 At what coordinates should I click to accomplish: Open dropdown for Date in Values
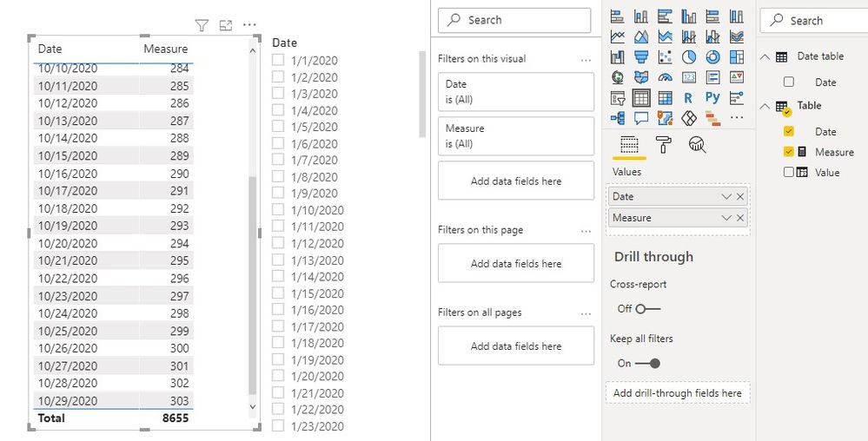coord(727,196)
